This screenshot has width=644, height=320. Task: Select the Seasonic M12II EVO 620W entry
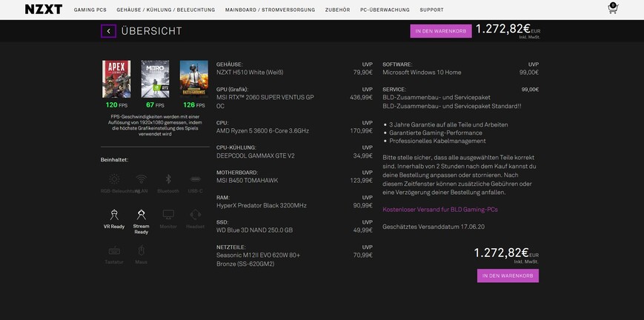(259, 259)
